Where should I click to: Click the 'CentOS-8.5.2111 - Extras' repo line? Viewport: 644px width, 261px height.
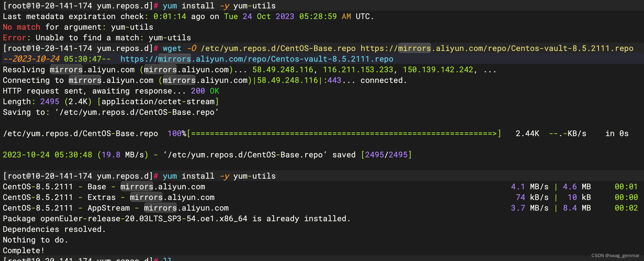[x=109, y=197]
